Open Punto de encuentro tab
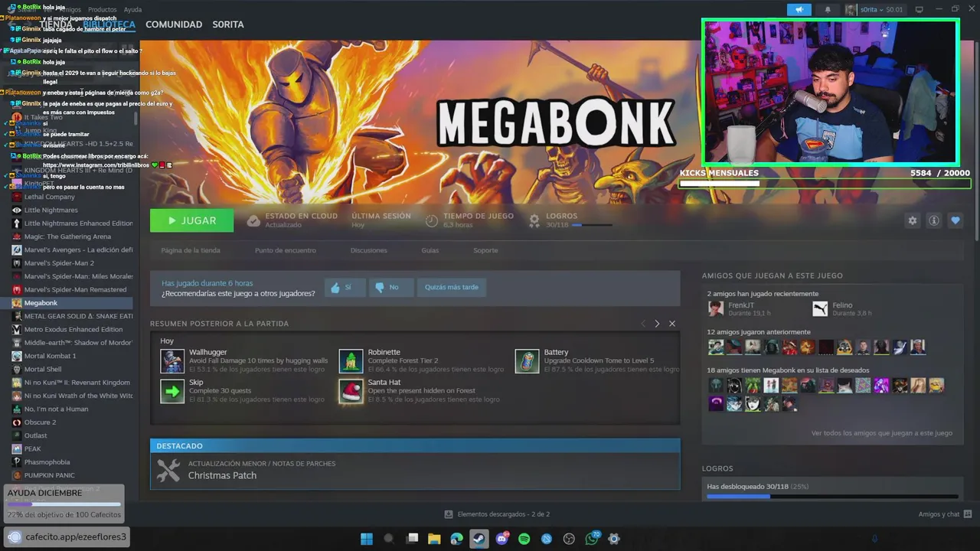This screenshot has width=980, height=551. (x=286, y=250)
